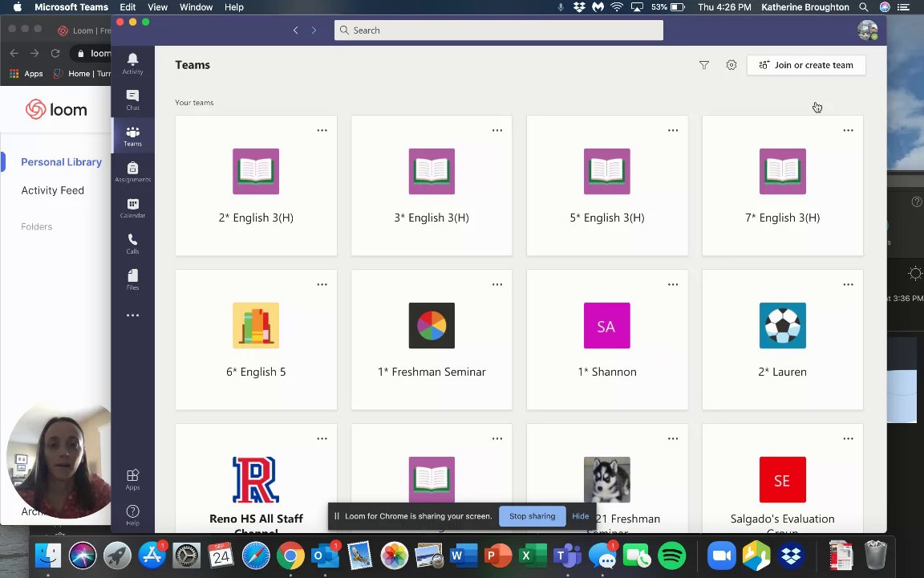The image size is (924, 578).
Task: Open more options for 5* English 3(H)
Action: 673,130
